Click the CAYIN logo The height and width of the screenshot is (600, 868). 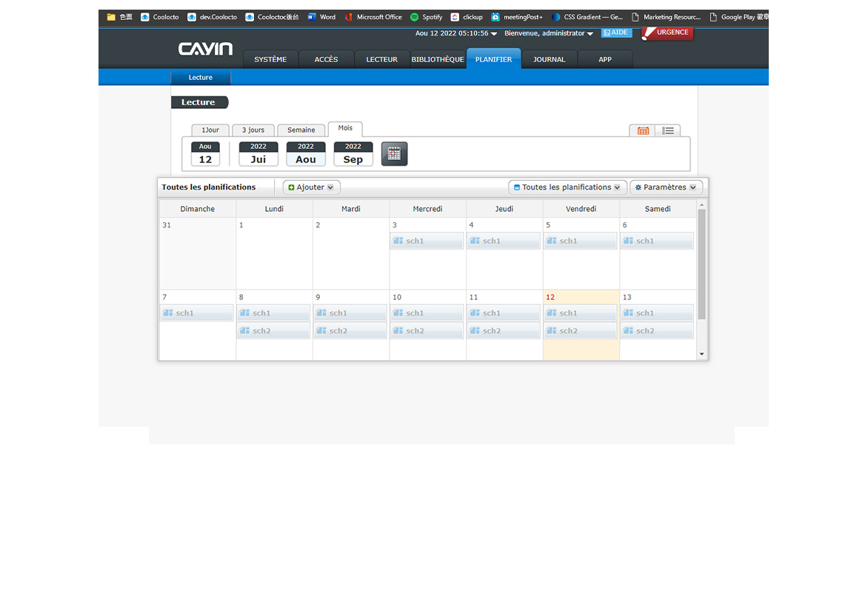(205, 50)
